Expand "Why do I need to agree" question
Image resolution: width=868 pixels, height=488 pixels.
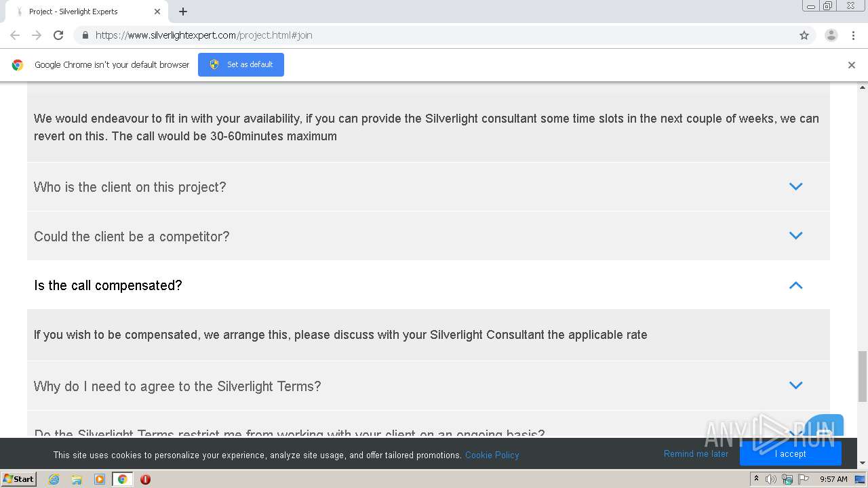[795, 386]
